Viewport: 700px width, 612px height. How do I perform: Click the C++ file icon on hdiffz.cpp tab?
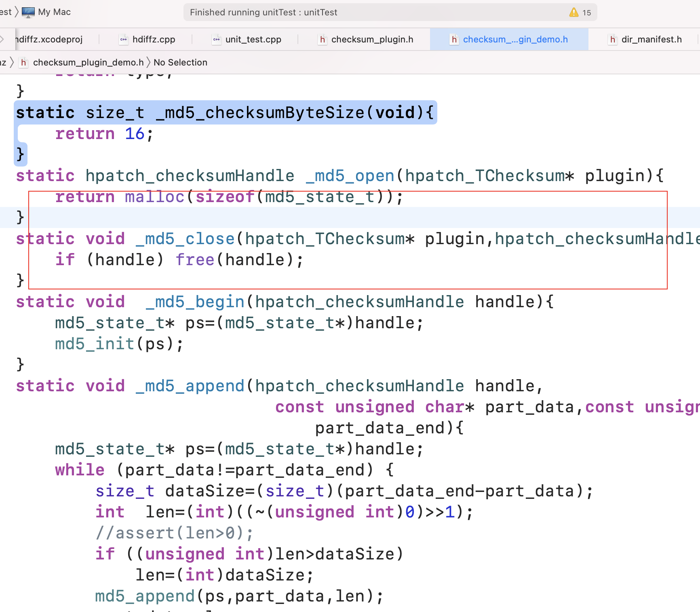(124, 39)
